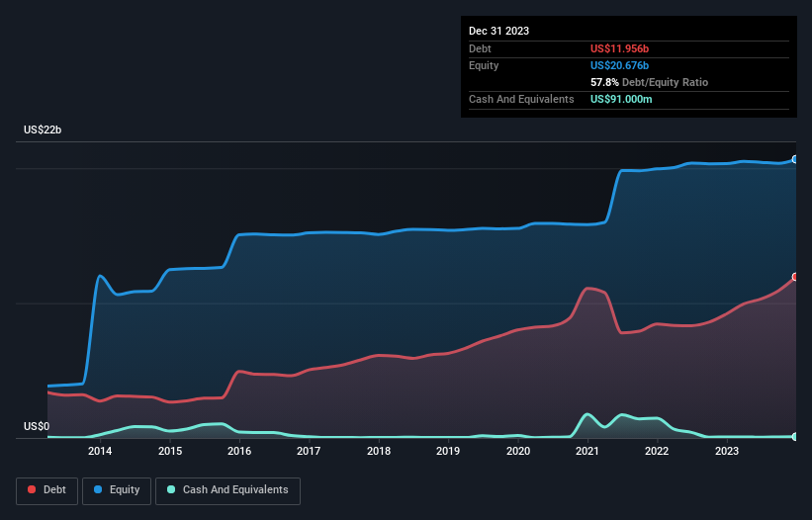Click the Cash And Equivalents tooltip label

(x=521, y=99)
